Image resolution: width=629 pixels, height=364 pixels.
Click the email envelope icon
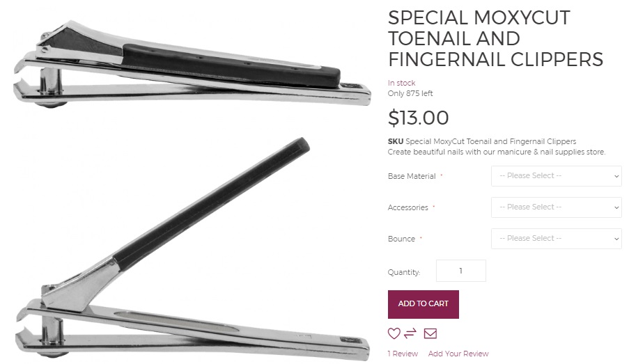tap(430, 333)
